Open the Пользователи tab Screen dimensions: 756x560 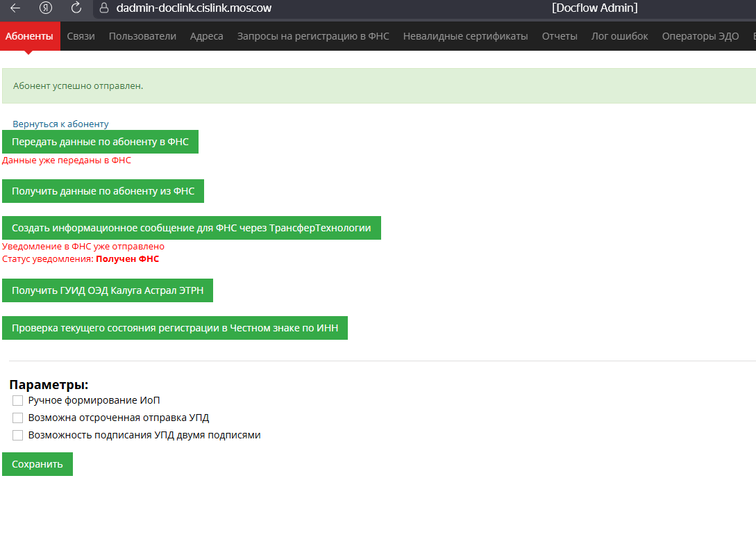pyautogui.click(x=142, y=36)
